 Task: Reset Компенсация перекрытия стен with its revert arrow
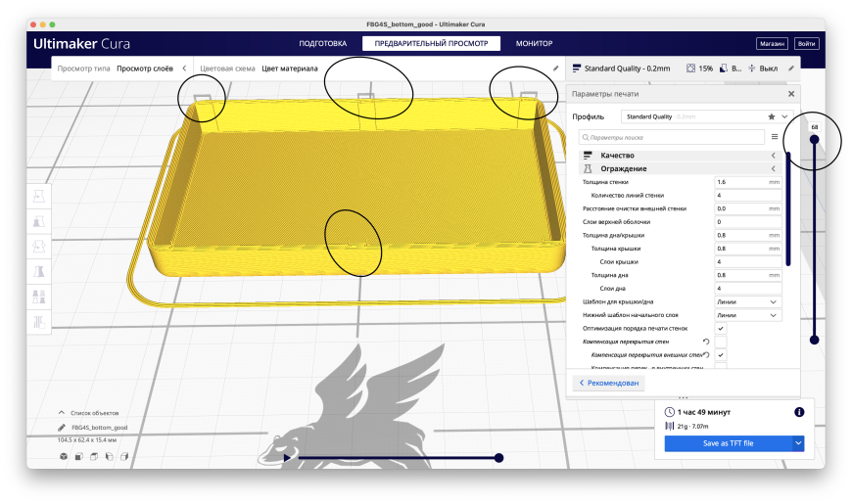[706, 342]
